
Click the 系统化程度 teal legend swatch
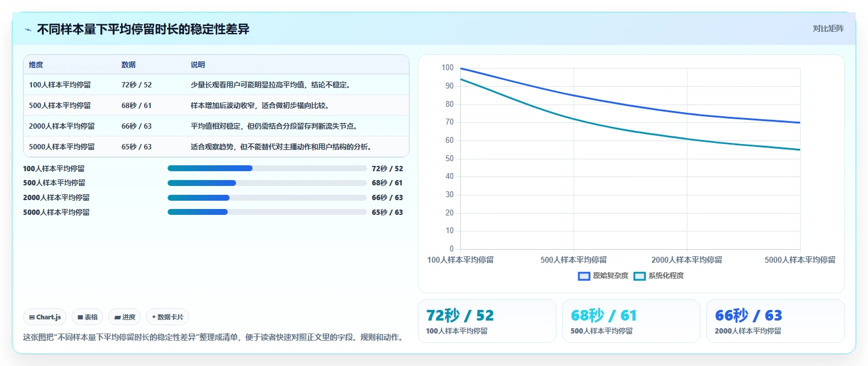click(640, 276)
